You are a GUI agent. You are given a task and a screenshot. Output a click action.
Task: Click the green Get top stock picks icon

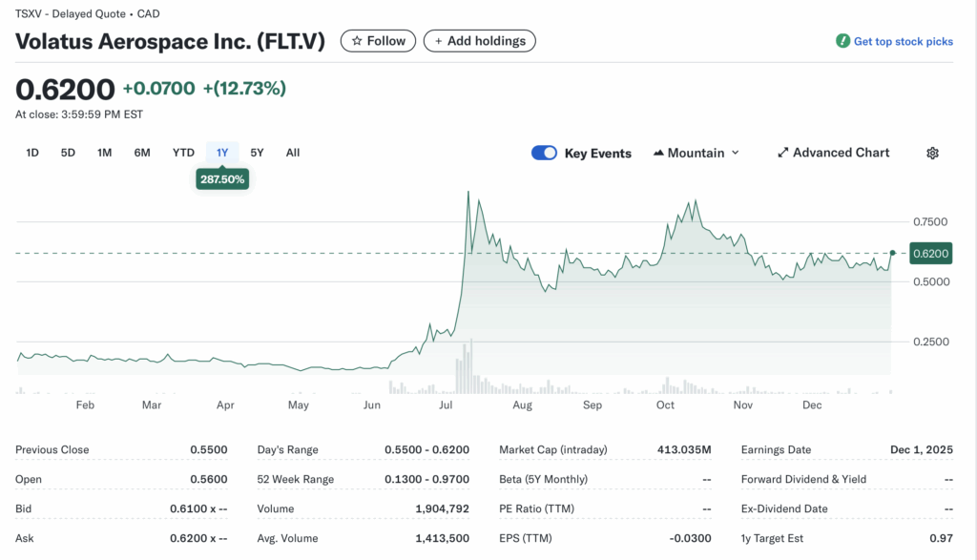tap(842, 41)
